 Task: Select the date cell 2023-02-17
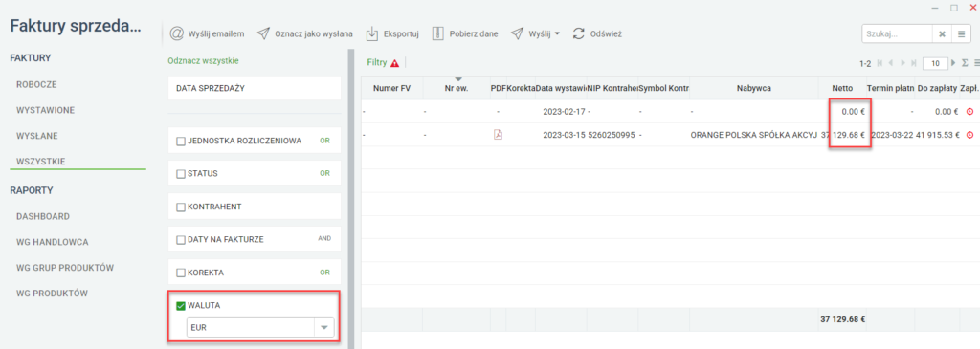pos(561,112)
